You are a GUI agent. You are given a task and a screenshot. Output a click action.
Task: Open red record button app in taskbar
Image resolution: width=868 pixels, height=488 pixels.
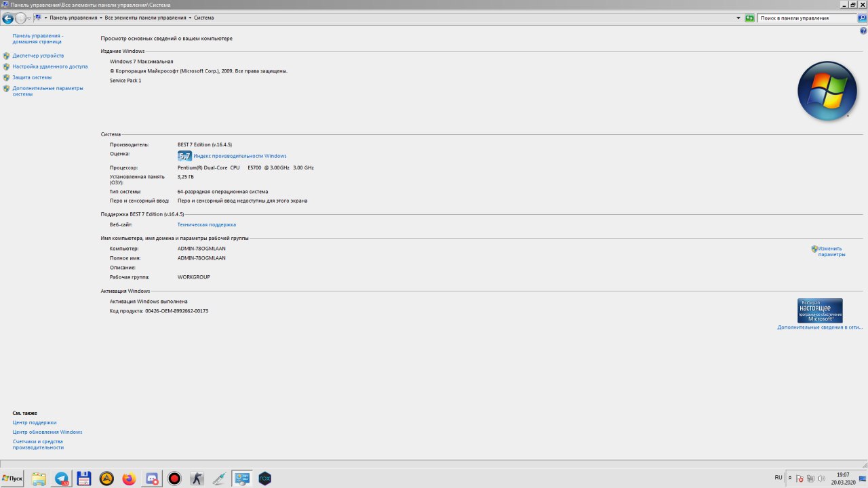[174, 479]
